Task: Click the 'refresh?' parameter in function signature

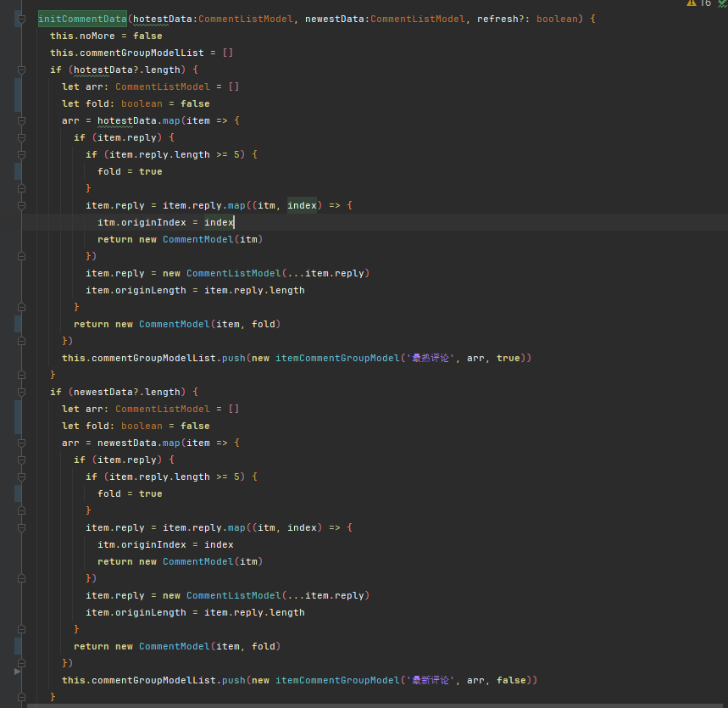Action: pyautogui.click(x=501, y=19)
